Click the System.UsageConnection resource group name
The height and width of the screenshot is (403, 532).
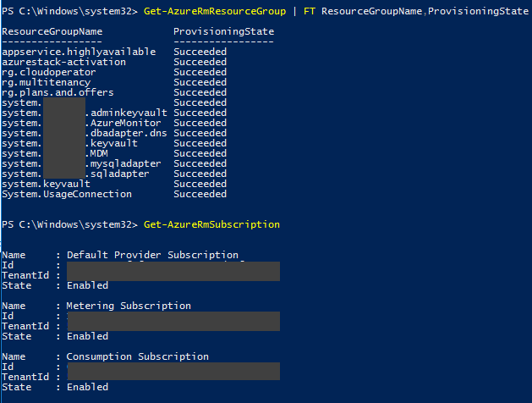67,194
